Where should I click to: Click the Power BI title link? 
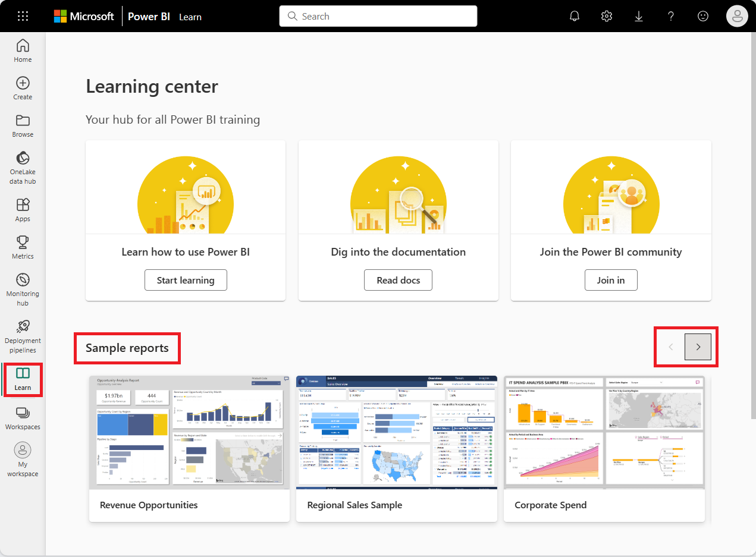149,16
